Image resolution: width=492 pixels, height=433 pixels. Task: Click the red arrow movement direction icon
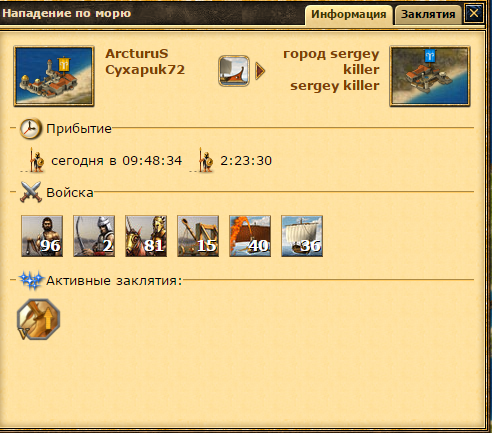(260, 71)
